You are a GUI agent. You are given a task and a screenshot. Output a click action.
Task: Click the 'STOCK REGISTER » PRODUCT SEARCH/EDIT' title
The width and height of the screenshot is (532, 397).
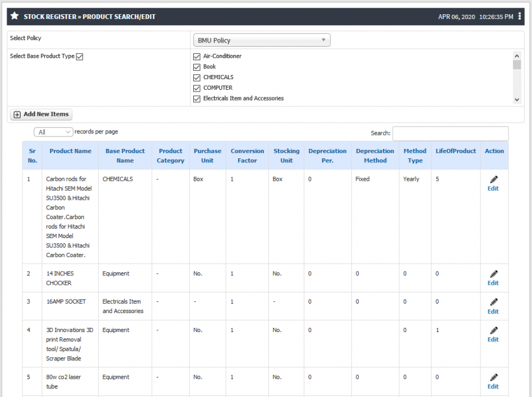click(90, 17)
